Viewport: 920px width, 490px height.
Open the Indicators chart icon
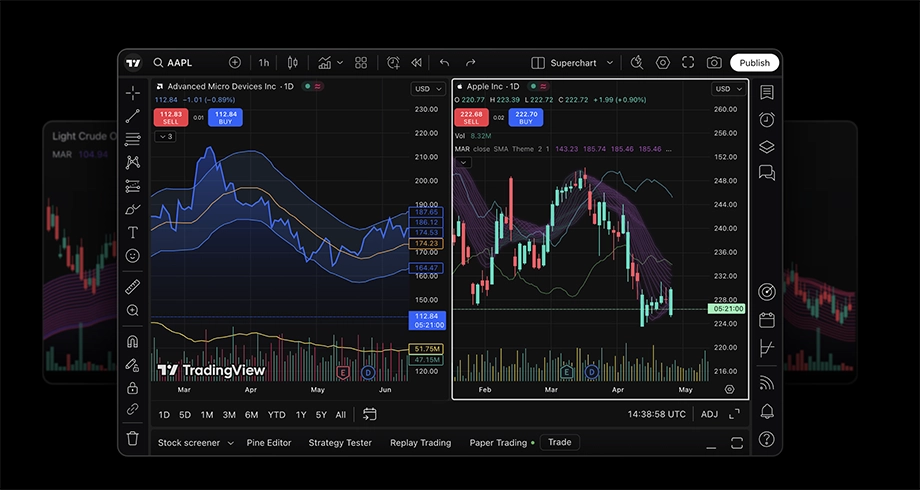[x=324, y=63]
